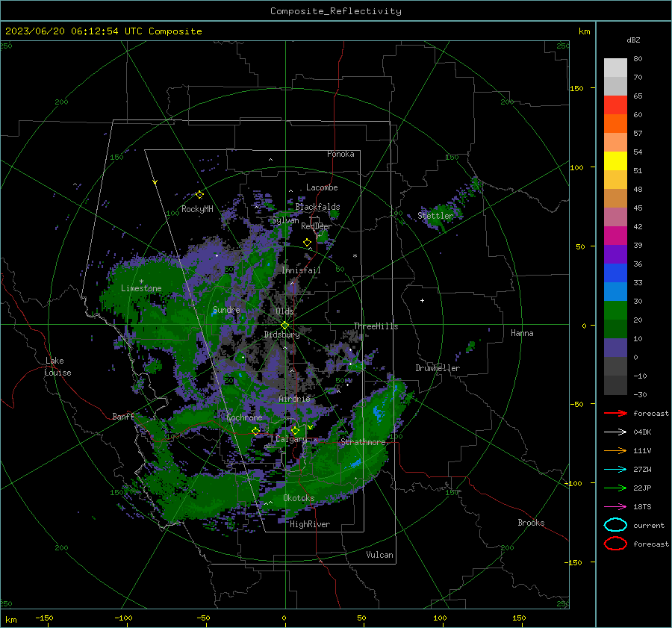Click the Okotoks town label
672x628 pixels.
[x=299, y=498]
